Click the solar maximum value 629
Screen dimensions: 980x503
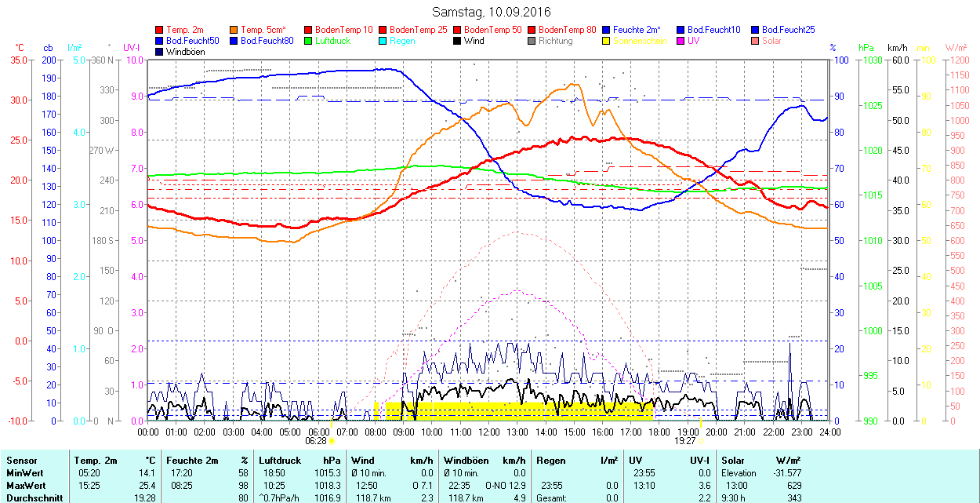[794, 486]
